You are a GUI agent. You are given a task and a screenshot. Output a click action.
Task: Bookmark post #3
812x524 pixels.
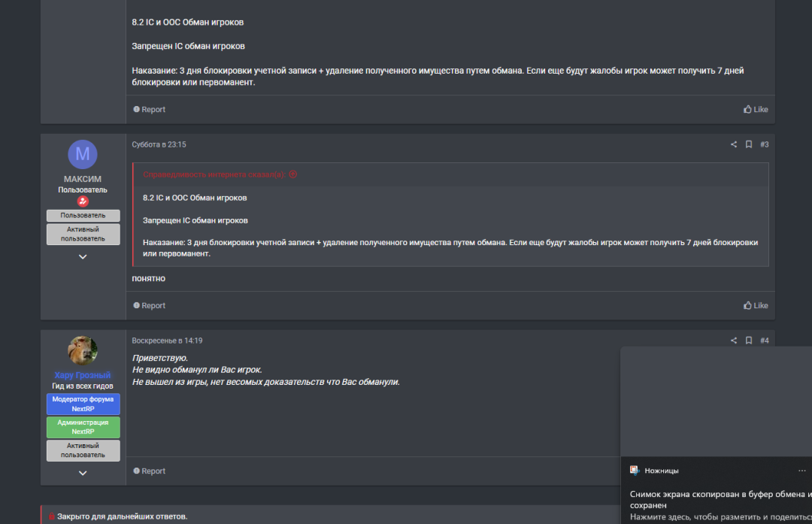tap(749, 144)
